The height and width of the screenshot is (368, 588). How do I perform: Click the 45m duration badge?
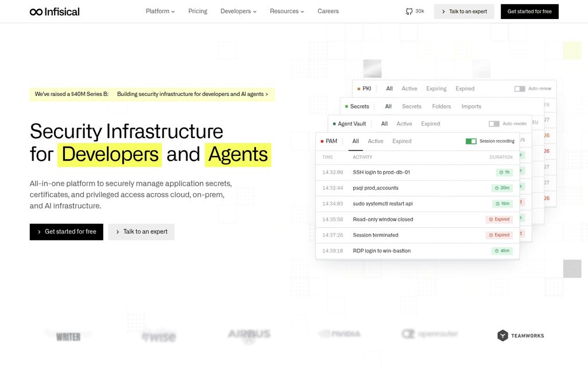(502, 251)
